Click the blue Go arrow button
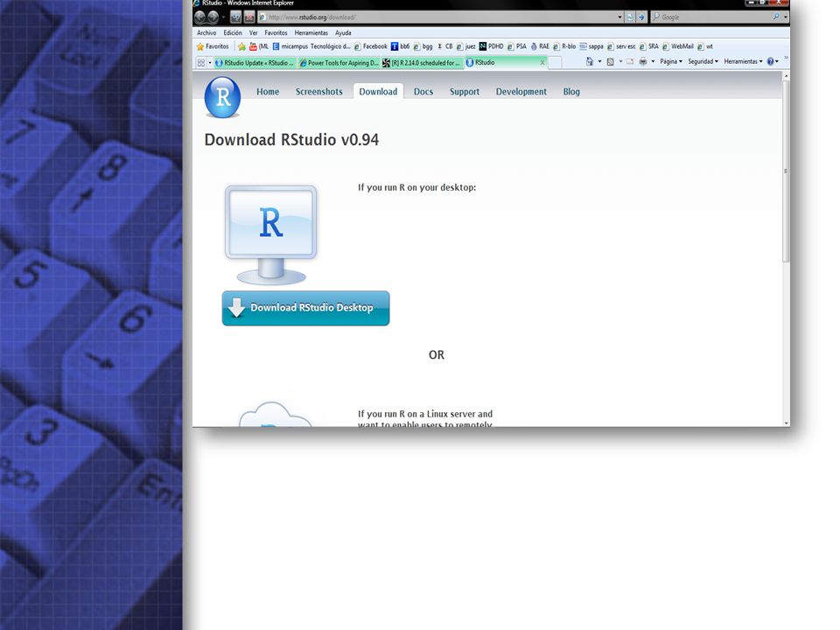The width and height of the screenshot is (840, 630). click(641, 17)
